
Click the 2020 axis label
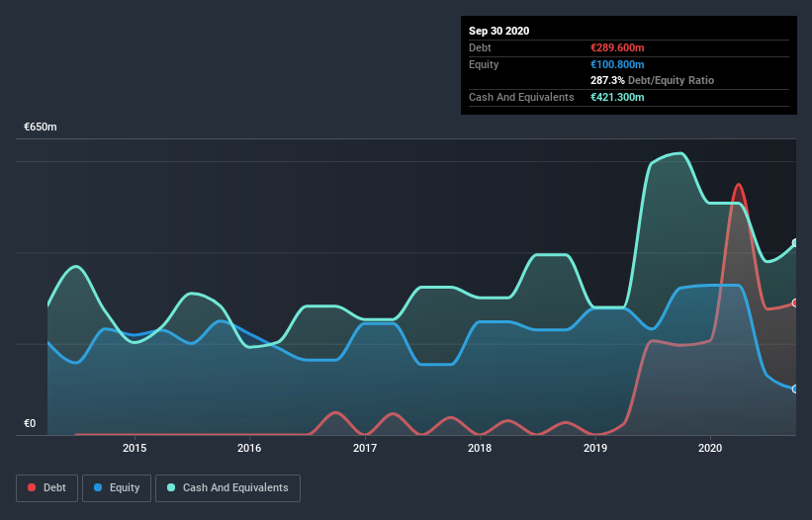coord(710,448)
